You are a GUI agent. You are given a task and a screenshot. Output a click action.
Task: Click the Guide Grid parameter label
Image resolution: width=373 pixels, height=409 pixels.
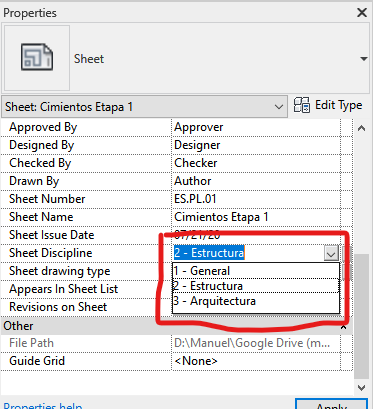(x=37, y=361)
